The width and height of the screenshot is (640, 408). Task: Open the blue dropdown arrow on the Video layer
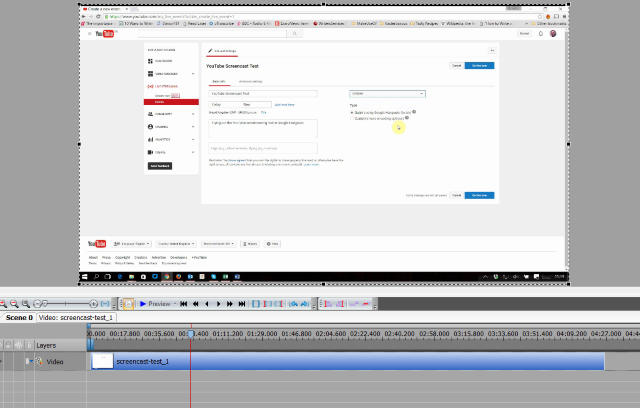pyautogui.click(x=29, y=361)
